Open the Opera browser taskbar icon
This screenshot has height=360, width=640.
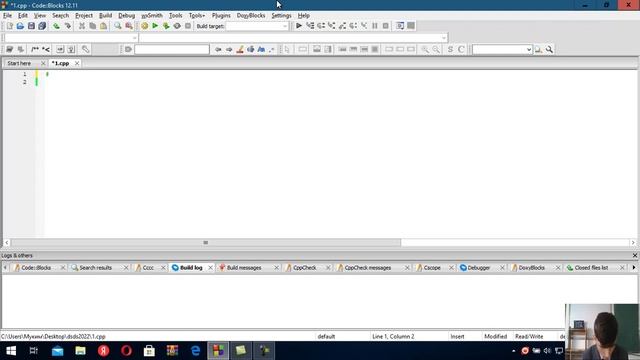tap(127, 351)
